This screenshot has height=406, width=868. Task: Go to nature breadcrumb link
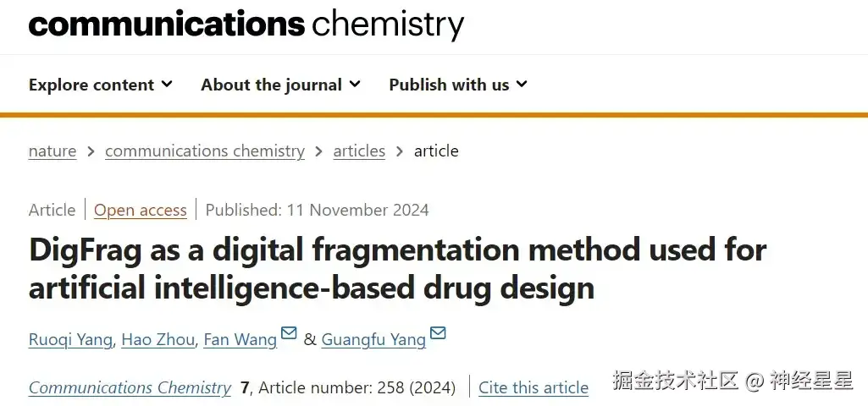(x=53, y=151)
